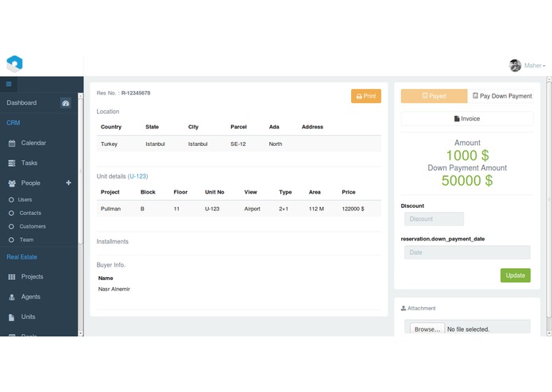Click the user avatar picture

tap(515, 65)
